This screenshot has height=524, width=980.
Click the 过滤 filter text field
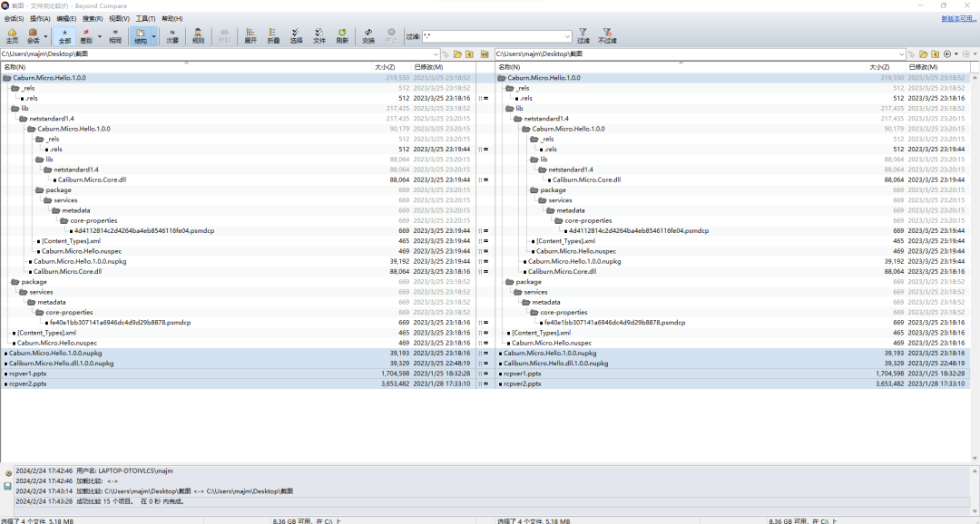tap(493, 36)
